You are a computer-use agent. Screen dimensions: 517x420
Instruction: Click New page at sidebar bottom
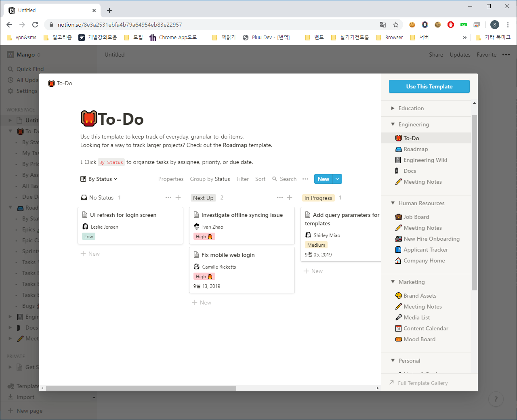(25, 411)
